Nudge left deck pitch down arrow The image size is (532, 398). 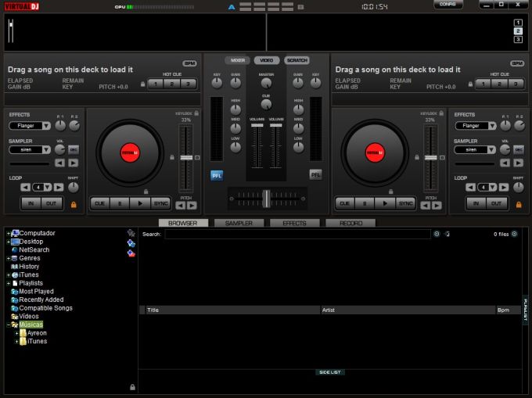(x=181, y=206)
